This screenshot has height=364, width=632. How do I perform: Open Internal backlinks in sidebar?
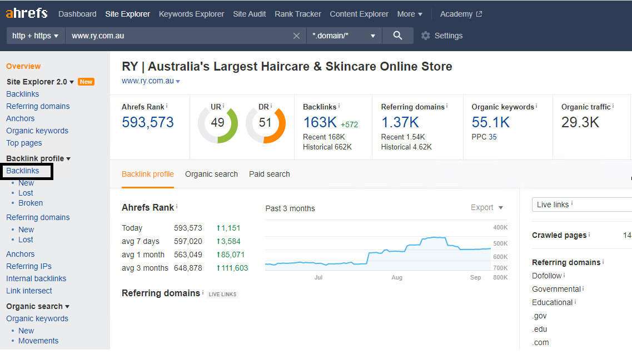36,278
